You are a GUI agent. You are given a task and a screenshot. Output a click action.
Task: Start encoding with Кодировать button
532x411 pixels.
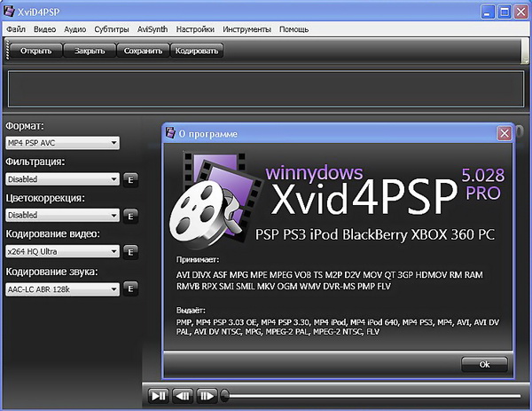(197, 51)
